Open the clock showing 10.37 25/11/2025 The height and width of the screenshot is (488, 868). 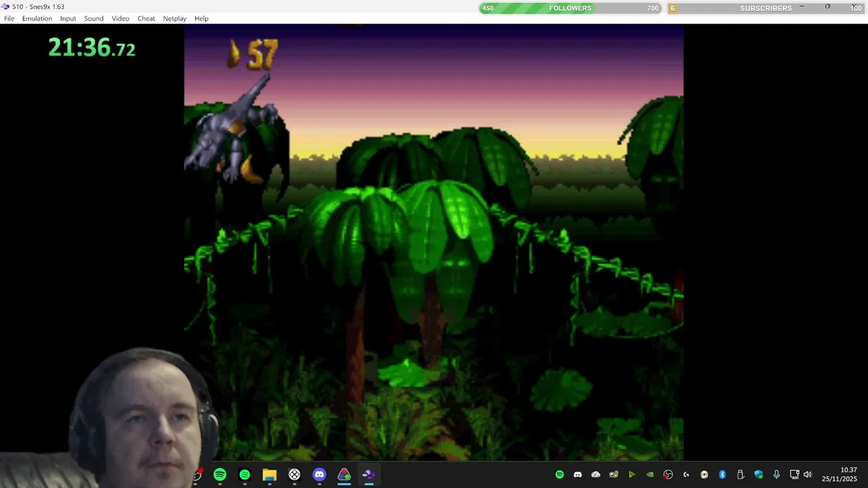click(x=840, y=474)
